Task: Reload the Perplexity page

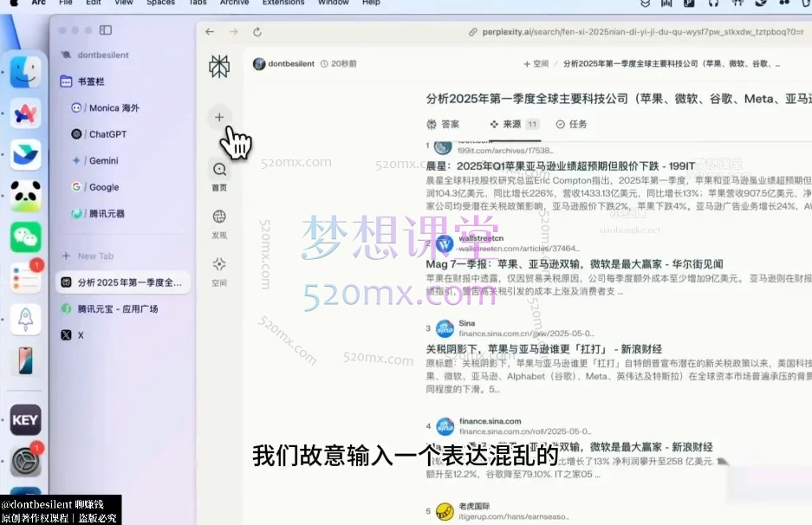Action: pyautogui.click(x=257, y=31)
